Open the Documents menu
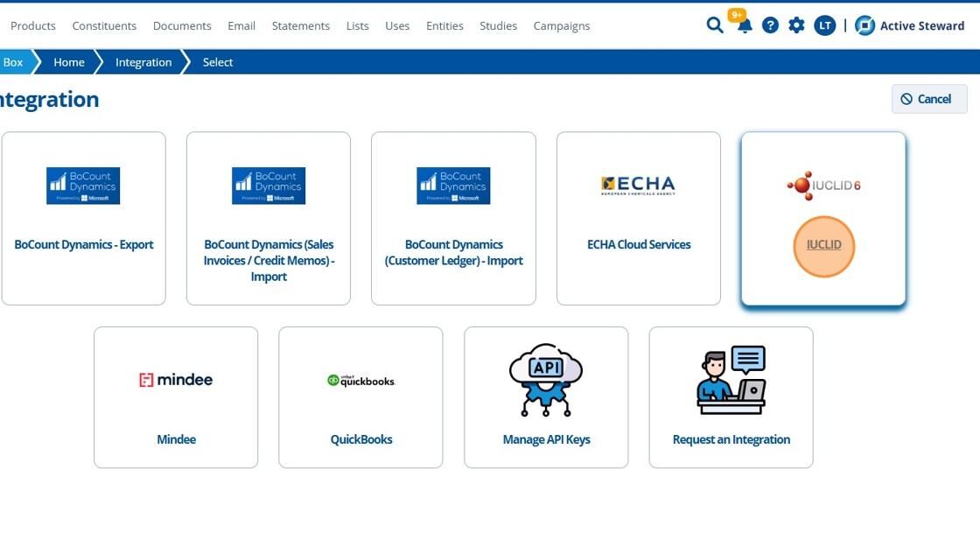This screenshot has height=547, width=980. coord(182,25)
